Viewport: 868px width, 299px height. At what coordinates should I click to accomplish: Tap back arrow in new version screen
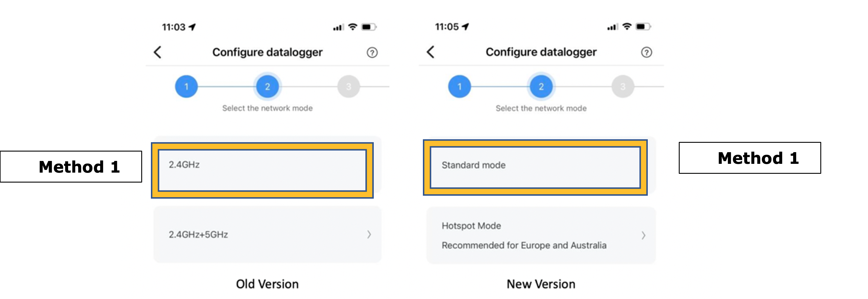[430, 52]
